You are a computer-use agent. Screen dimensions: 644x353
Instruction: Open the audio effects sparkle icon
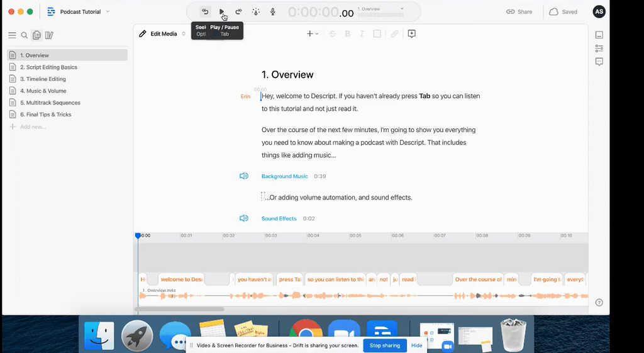pos(256,11)
